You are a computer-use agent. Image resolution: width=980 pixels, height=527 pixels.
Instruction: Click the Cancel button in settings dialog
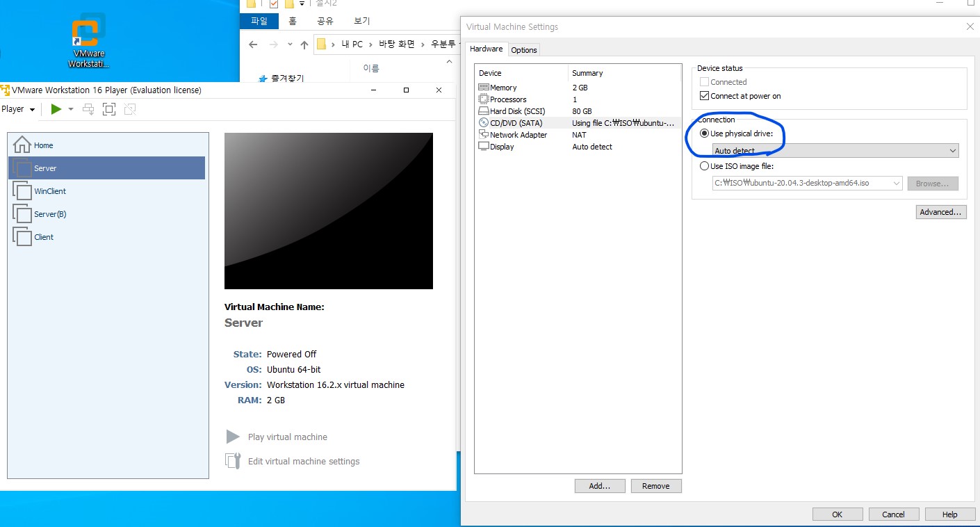(894, 514)
